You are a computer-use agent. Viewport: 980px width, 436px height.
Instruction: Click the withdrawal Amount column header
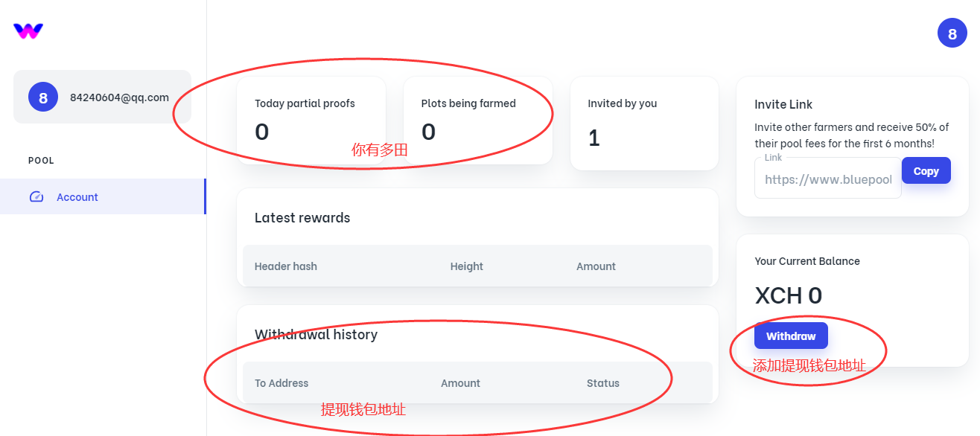pos(460,383)
